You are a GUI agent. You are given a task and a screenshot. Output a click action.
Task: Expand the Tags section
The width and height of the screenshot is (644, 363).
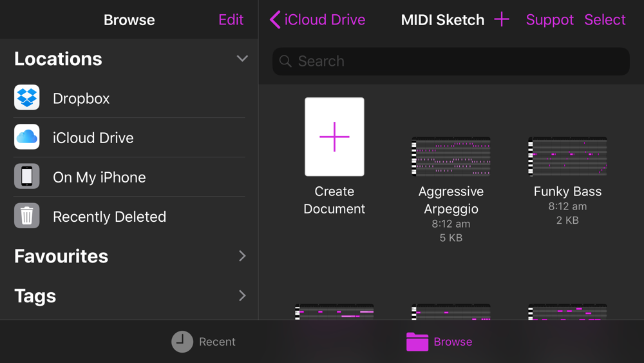click(130, 295)
